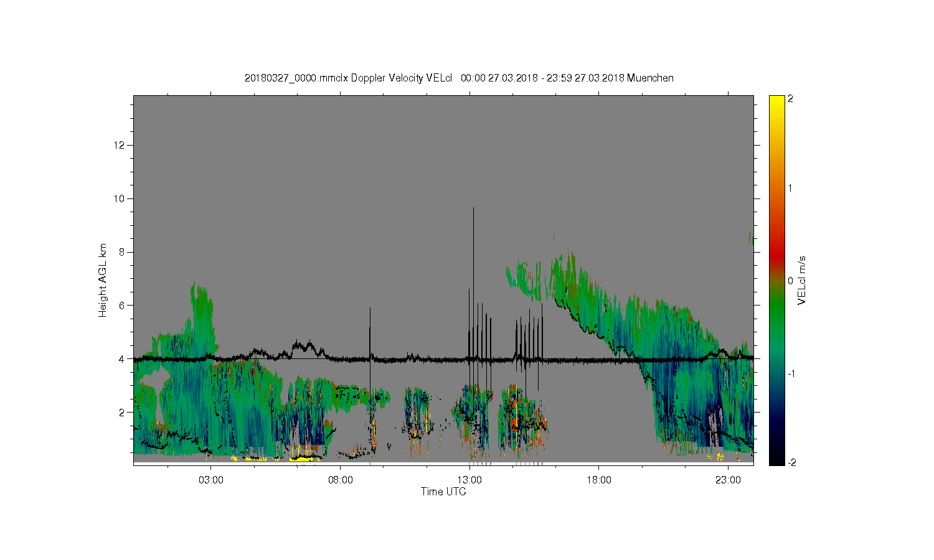
Task: Click the 'VELcl m/s' colorbar label
Action: [802, 280]
